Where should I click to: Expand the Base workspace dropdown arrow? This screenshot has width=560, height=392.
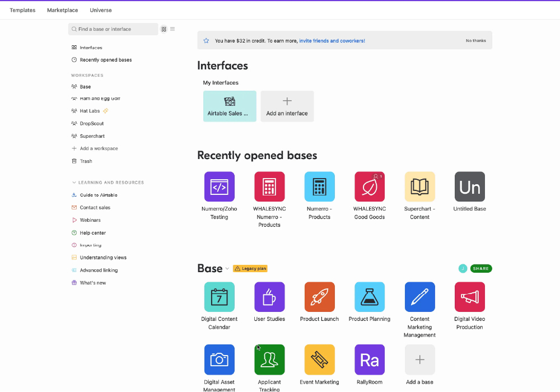[x=227, y=269]
